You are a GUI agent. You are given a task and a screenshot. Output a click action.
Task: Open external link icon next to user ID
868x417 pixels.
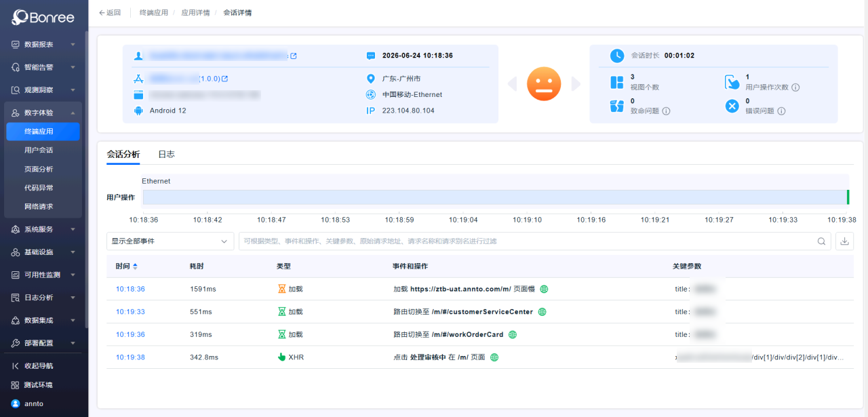click(x=294, y=56)
